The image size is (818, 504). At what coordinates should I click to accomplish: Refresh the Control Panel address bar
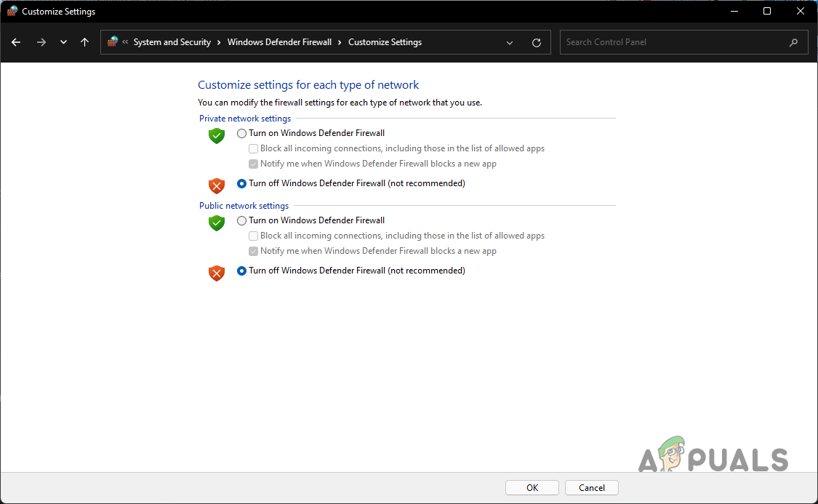point(537,42)
